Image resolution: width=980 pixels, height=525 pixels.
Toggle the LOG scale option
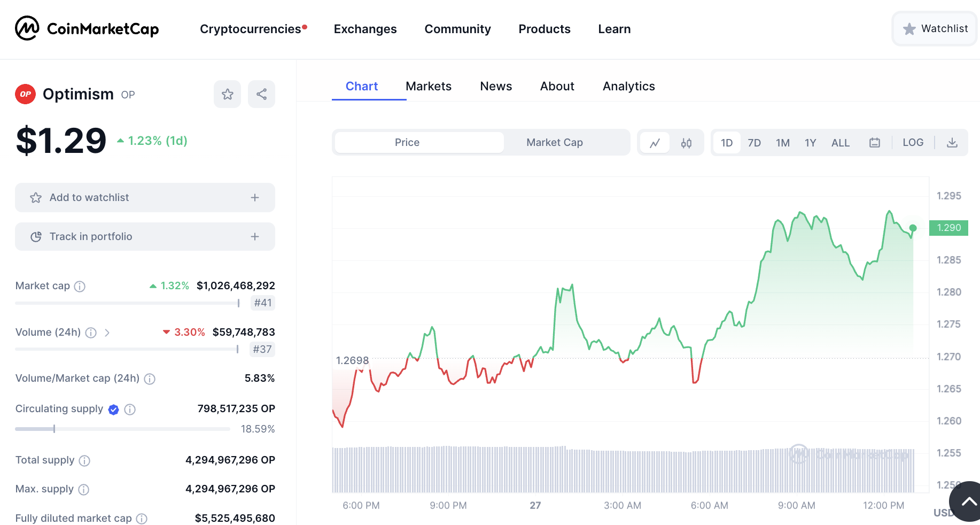[913, 143]
